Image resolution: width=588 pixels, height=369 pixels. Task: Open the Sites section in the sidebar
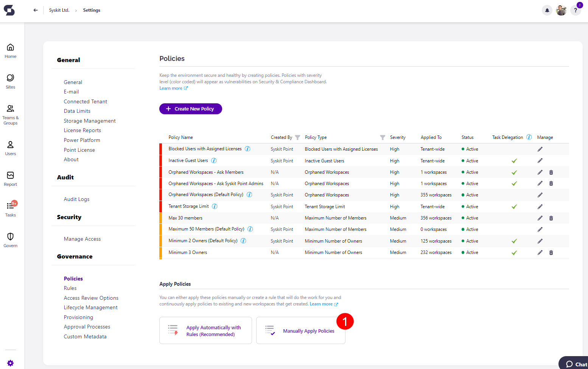coord(10,81)
